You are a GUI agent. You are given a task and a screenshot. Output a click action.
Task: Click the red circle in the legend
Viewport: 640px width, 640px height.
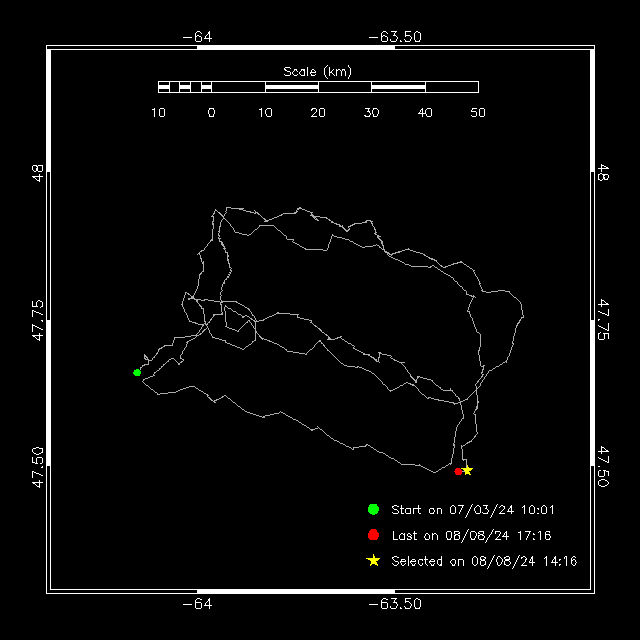point(373,535)
